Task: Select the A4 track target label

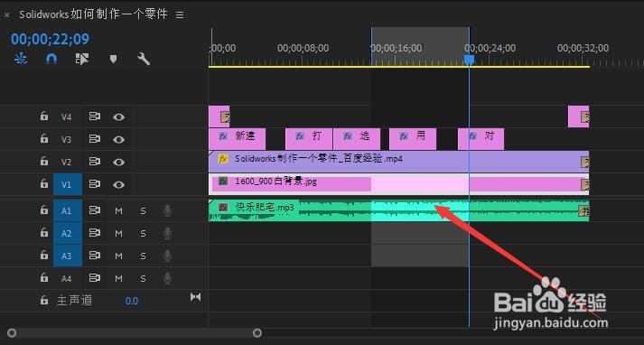Action: coord(66,278)
